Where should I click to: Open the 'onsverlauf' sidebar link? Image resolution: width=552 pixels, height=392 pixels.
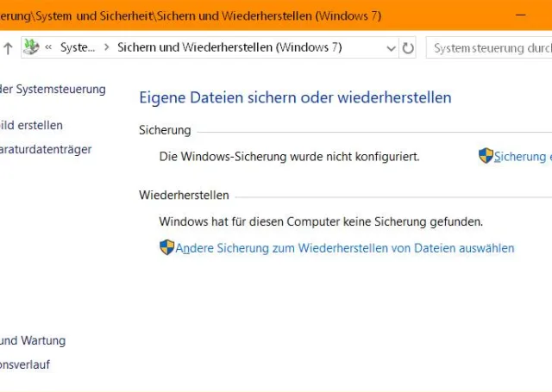point(25,364)
